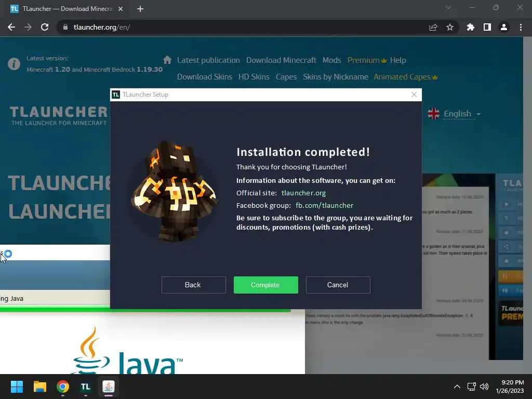Cancel the TLauncher Setup dialog

(x=338, y=285)
